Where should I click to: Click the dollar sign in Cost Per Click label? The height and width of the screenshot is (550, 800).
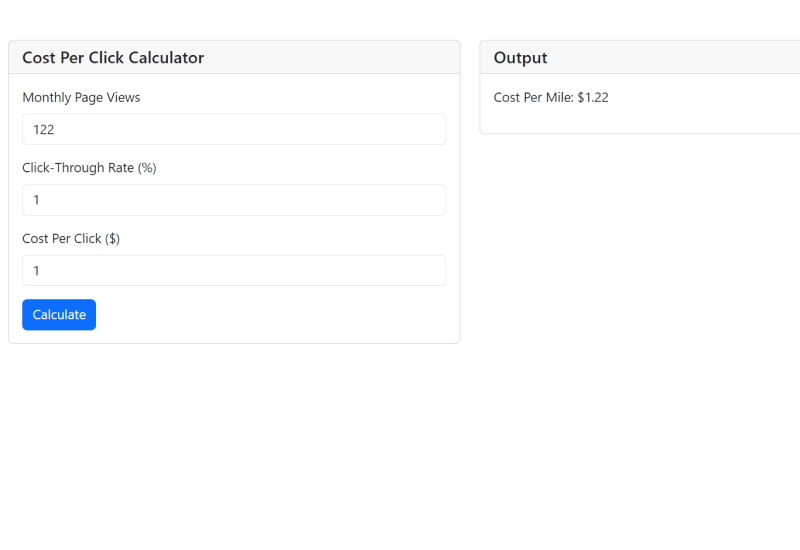pyautogui.click(x=112, y=239)
